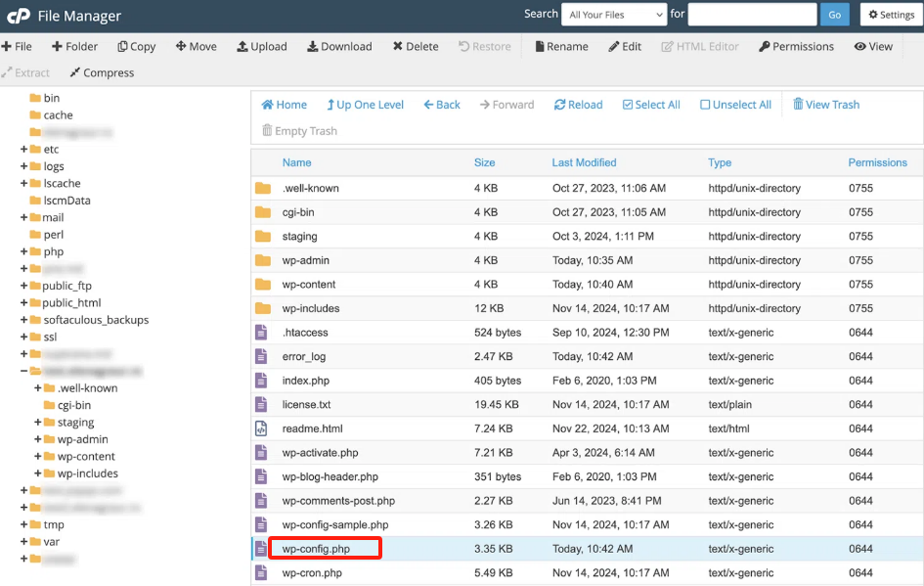
Task: Click the Download toolbar icon
Action: 313,46
